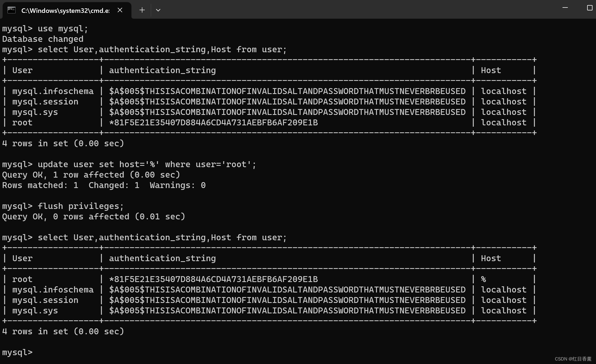
Task: Minimize the terminal window
Action: coord(565,8)
